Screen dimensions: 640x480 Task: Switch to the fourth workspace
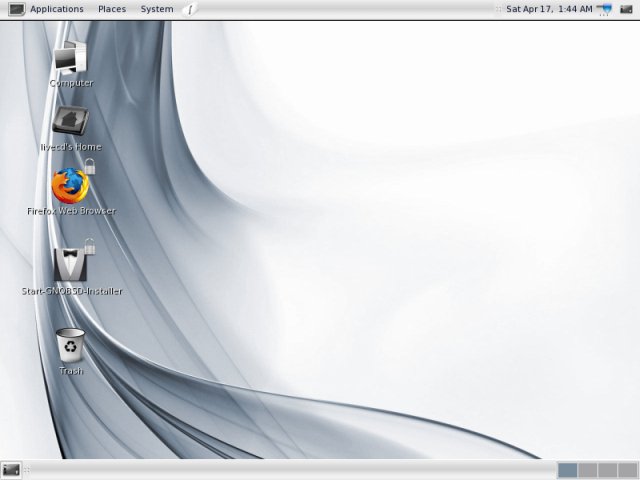point(628,470)
